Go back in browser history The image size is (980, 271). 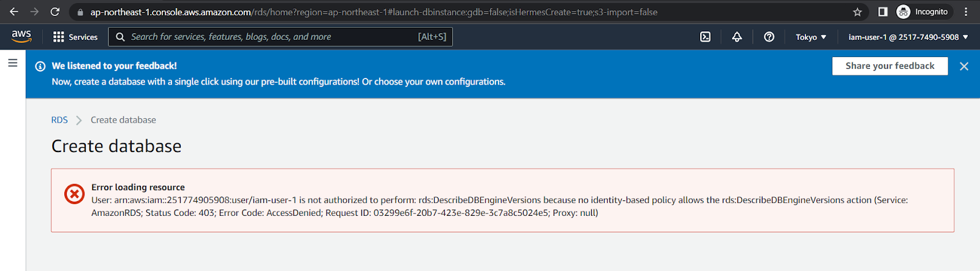click(14, 12)
